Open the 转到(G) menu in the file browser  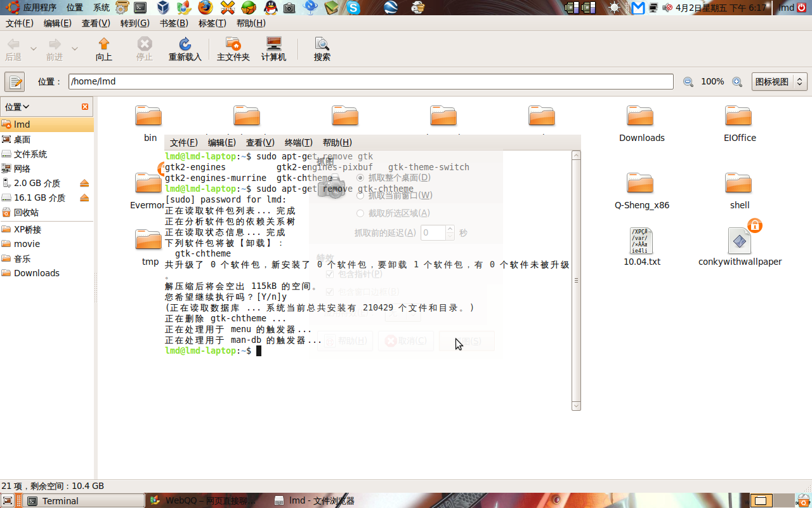135,23
